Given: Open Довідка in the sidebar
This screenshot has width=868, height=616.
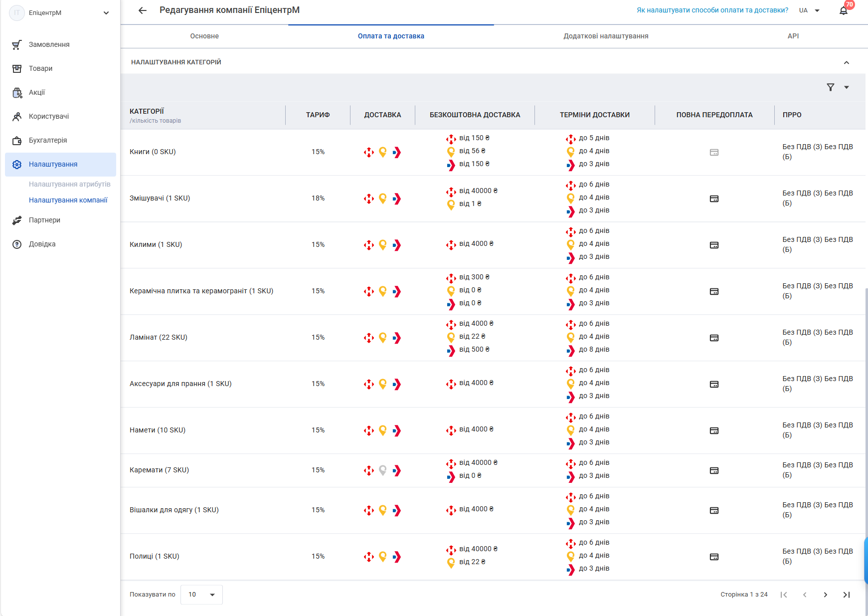Looking at the screenshot, I should 60,244.
